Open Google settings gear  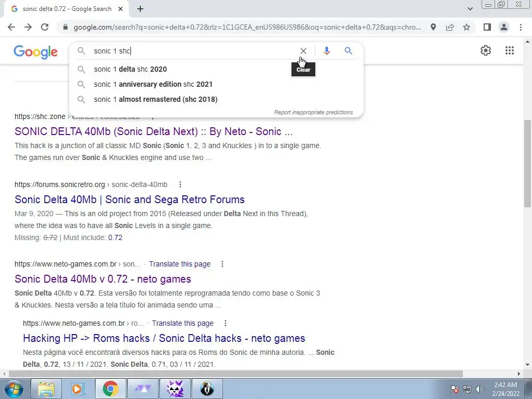tap(486, 50)
